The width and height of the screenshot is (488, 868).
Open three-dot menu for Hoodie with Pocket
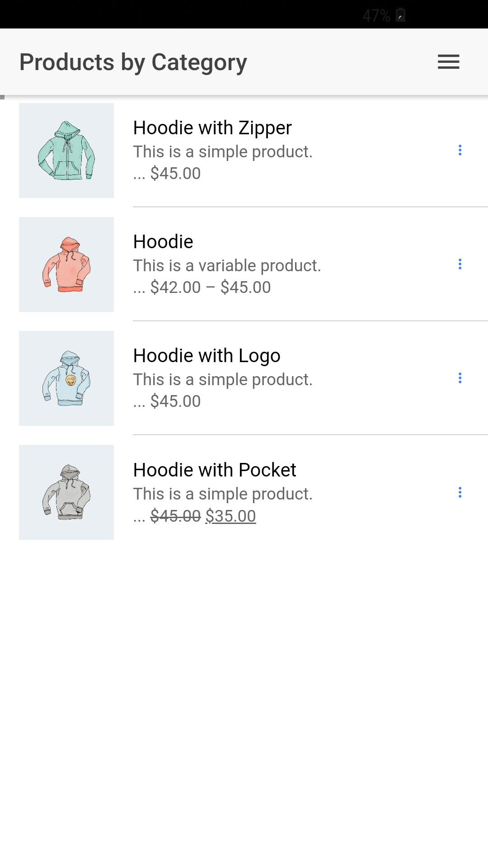(x=460, y=492)
